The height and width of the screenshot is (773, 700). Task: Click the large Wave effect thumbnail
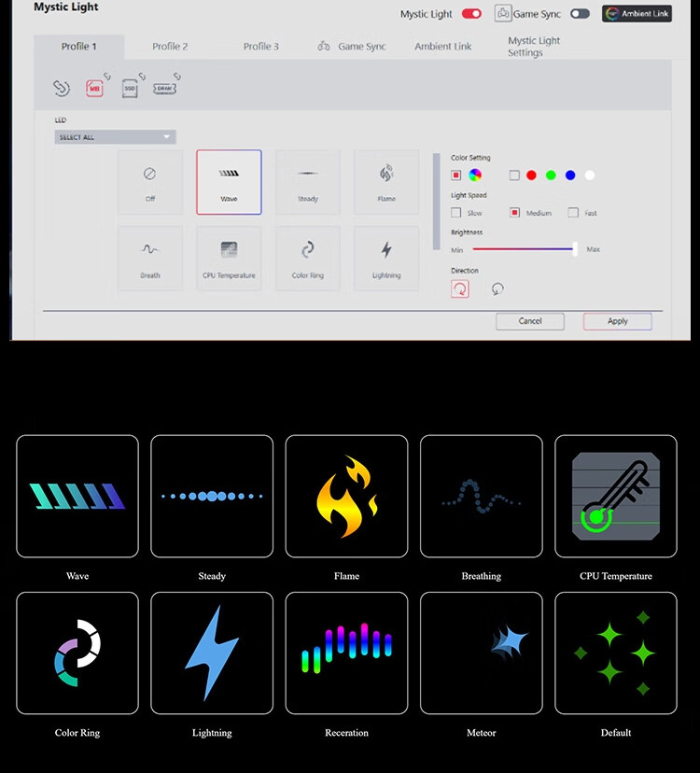click(x=77, y=496)
